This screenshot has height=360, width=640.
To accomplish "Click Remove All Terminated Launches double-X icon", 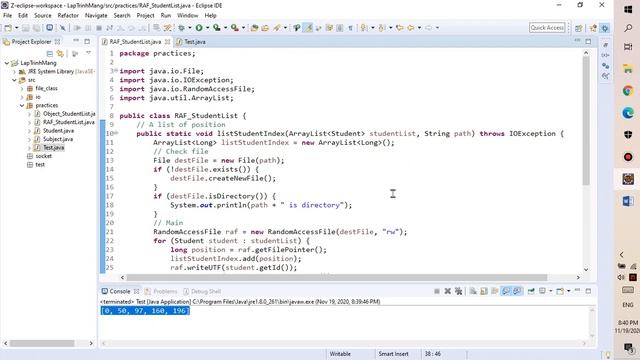I will [458, 291].
